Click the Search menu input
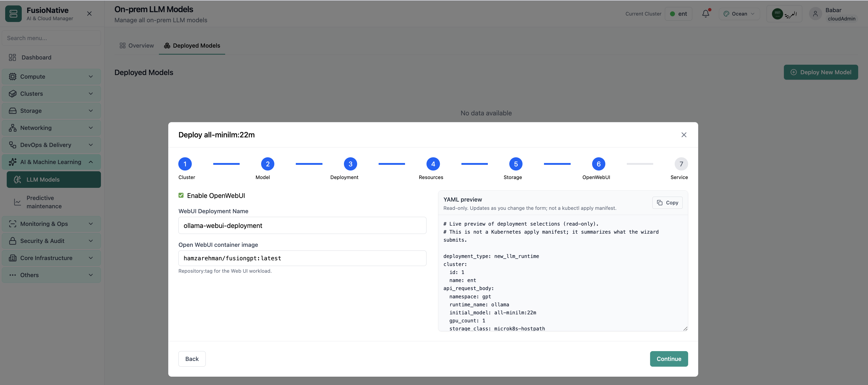Screen dimensions: 868x385 tap(51, 38)
